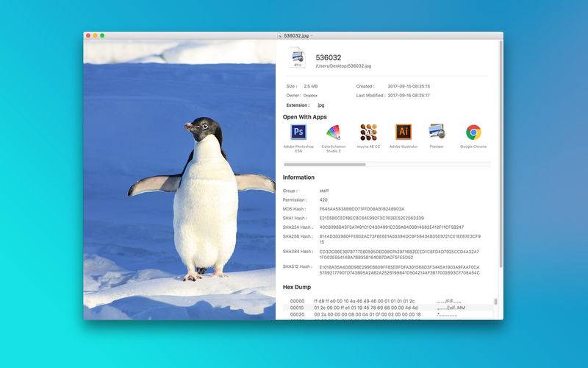Click the MD5 Hash value
Viewport: 588px width, 368px height.
pos(362,209)
